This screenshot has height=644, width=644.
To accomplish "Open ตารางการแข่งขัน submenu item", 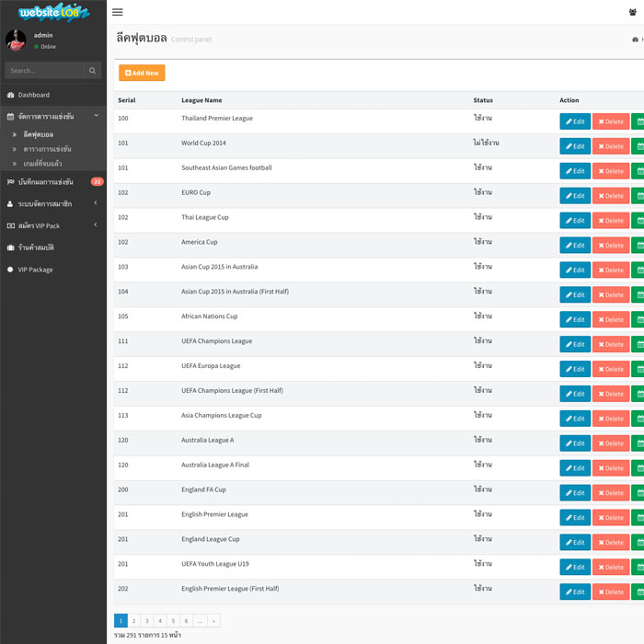I will (x=47, y=149).
